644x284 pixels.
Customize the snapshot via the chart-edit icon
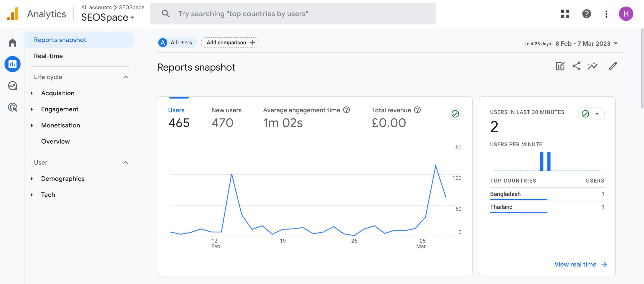(560, 66)
